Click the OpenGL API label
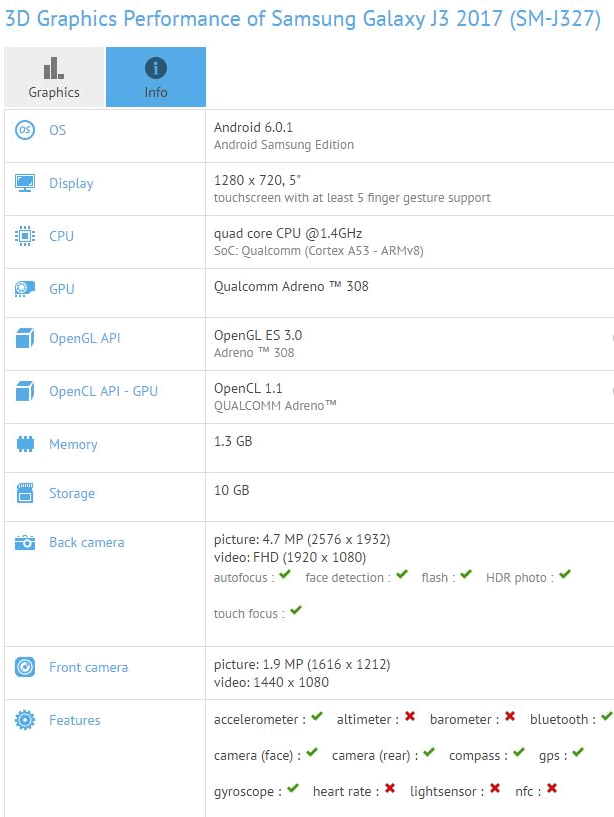Viewport: 614px width, 817px height. [x=84, y=338]
